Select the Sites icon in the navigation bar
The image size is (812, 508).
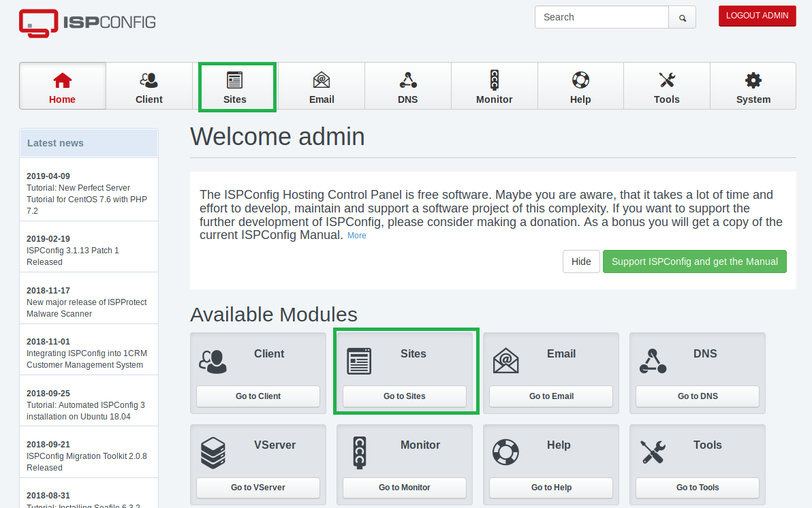click(x=236, y=80)
